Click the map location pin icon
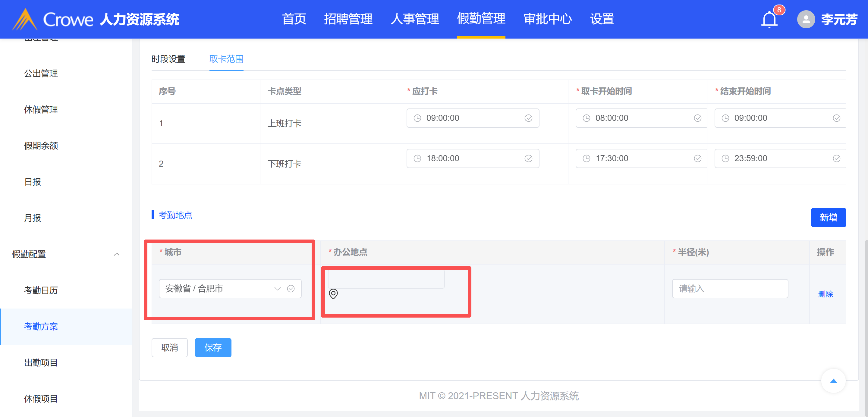The image size is (868, 417). [x=333, y=294]
